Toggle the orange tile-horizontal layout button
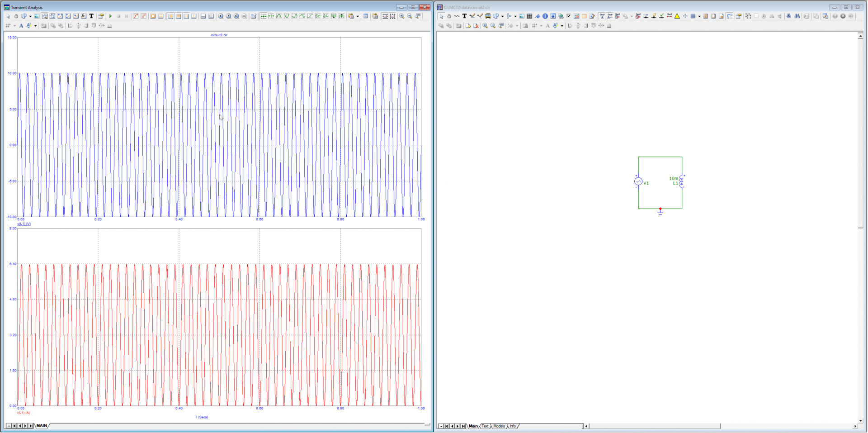This screenshot has height=433, width=868. [x=179, y=16]
